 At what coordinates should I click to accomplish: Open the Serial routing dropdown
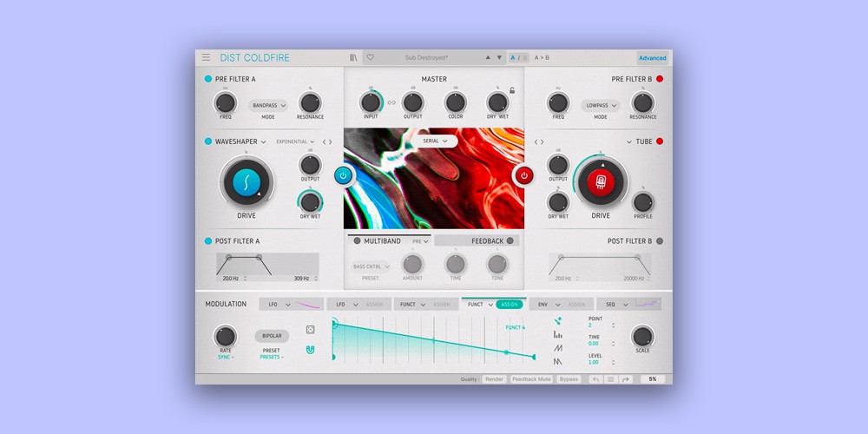pyautogui.click(x=436, y=141)
